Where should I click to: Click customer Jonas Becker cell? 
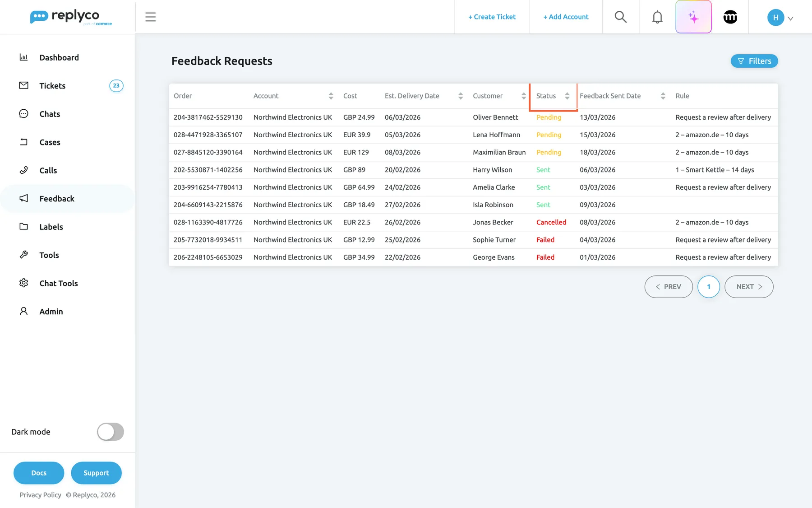(x=493, y=222)
